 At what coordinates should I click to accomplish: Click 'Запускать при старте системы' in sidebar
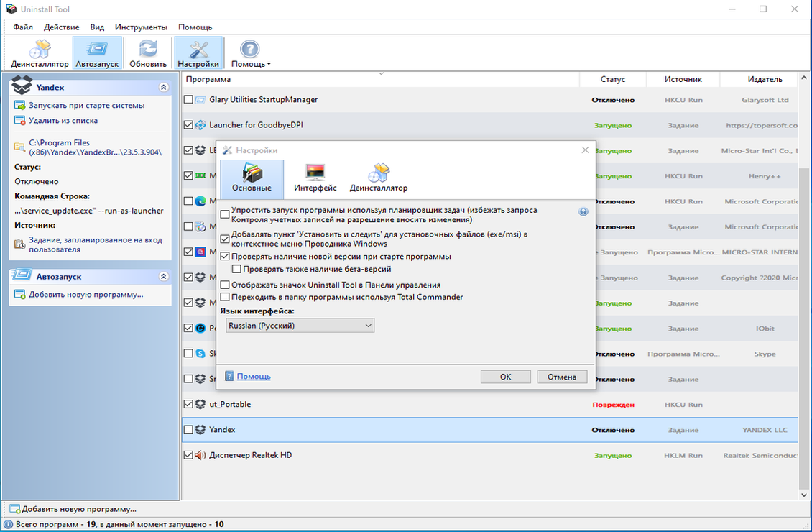coord(86,105)
